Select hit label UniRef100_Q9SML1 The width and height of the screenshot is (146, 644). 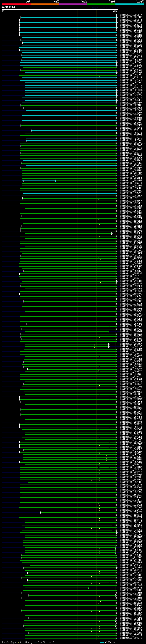pyautogui.click(x=131, y=233)
